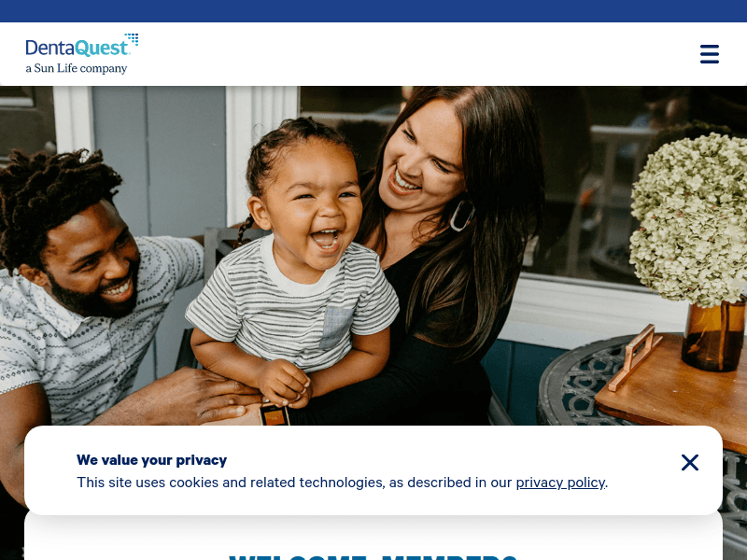This screenshot has height=560, width=747.
Task: Close the privacy notice with the X
Action: [689, 462]
